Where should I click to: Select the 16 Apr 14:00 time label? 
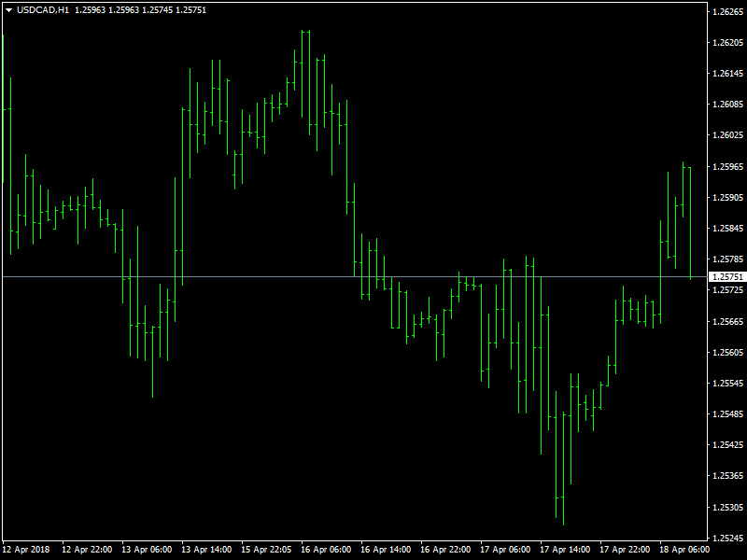click(386, 550)
